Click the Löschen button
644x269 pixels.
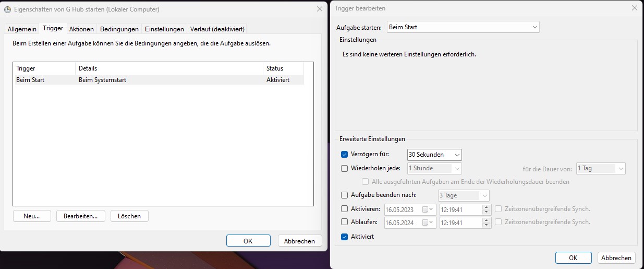pos(129,216)
